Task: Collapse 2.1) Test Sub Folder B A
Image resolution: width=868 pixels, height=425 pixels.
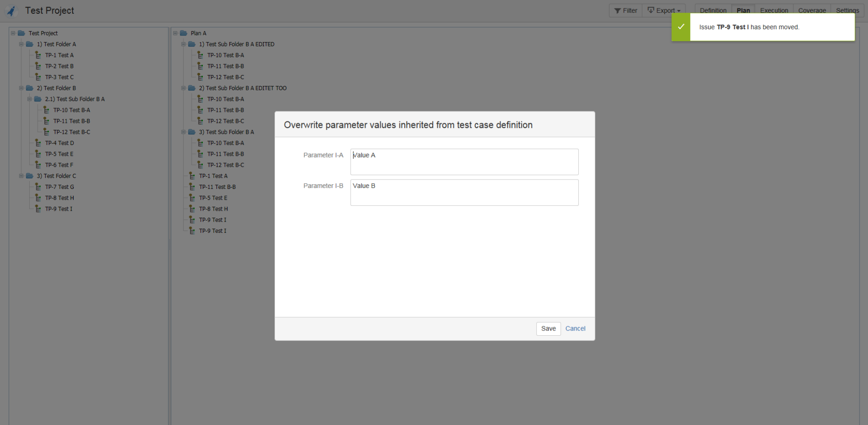Action: pos(30,99)
